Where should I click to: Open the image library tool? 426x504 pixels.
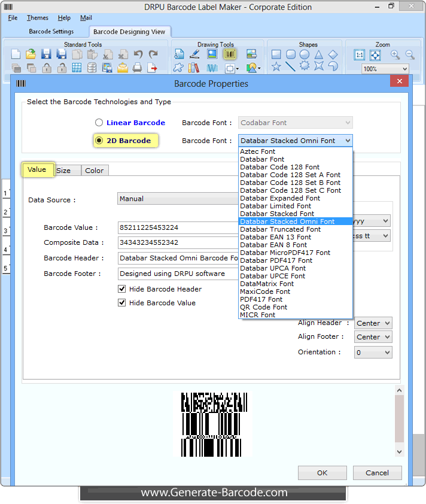click(251, 54)
